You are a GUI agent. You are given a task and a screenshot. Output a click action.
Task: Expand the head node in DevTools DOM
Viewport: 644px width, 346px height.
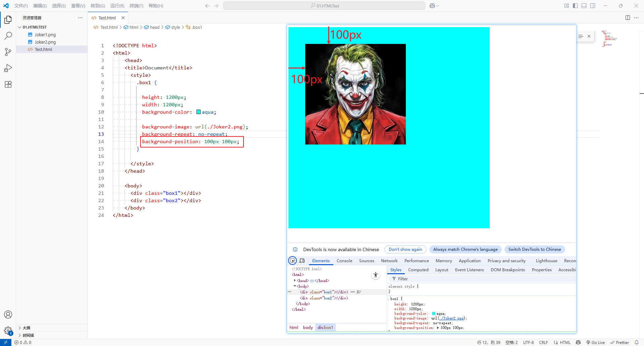(294, 281)
